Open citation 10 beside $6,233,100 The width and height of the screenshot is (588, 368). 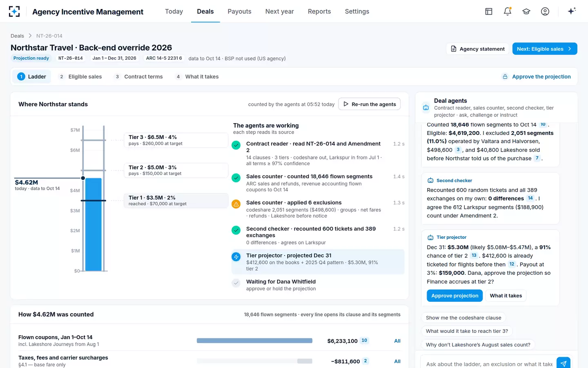pos(364,340)
